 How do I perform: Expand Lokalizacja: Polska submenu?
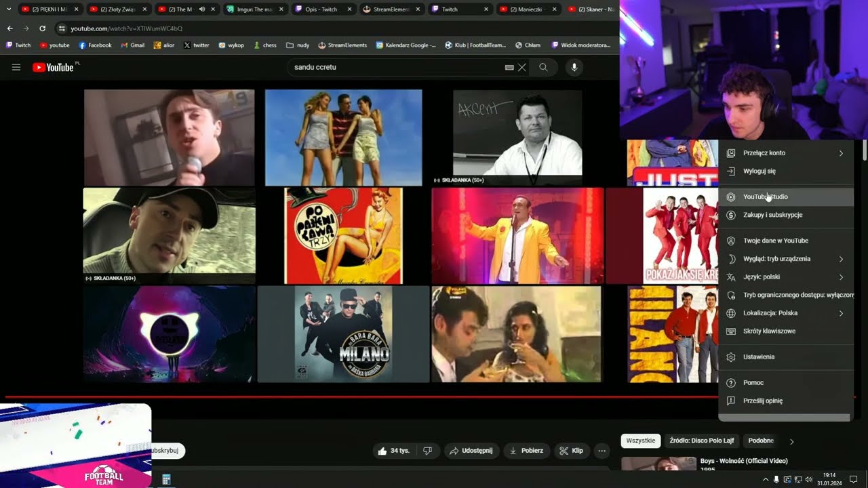point(786,313)
